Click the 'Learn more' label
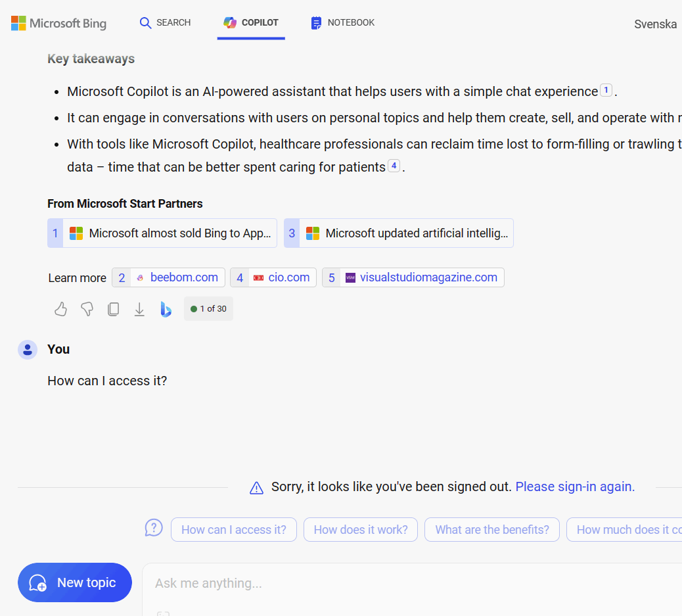Screen dimensions: 682x616 (77, 277)
